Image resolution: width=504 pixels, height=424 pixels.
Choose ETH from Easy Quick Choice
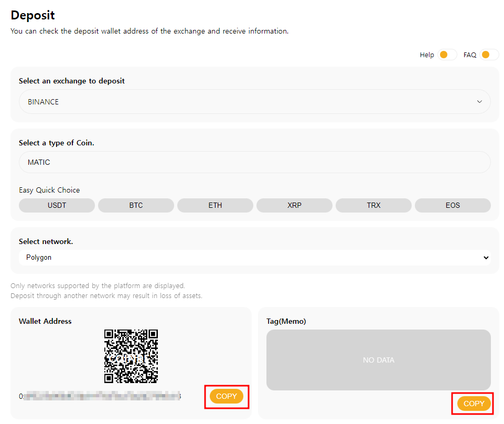[x=215, y=205]
